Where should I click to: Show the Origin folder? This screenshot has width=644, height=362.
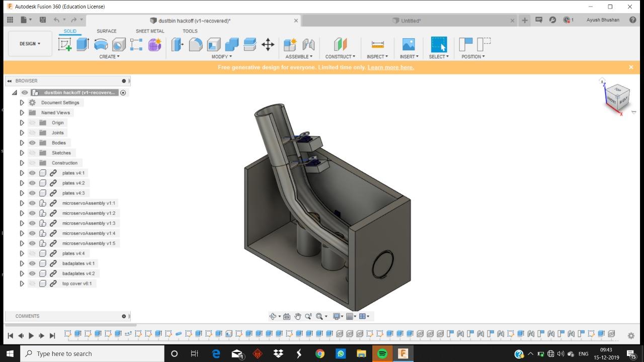coord(32,123)
